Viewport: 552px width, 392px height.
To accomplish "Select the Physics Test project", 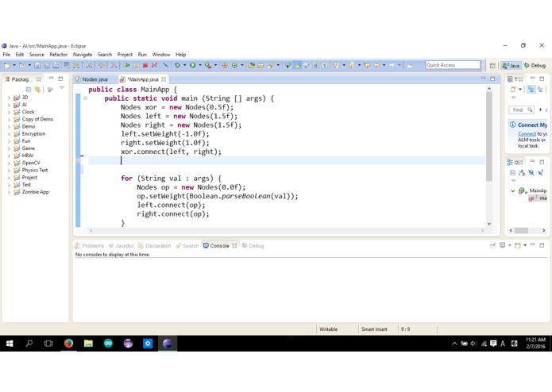I will coord(34,170).
